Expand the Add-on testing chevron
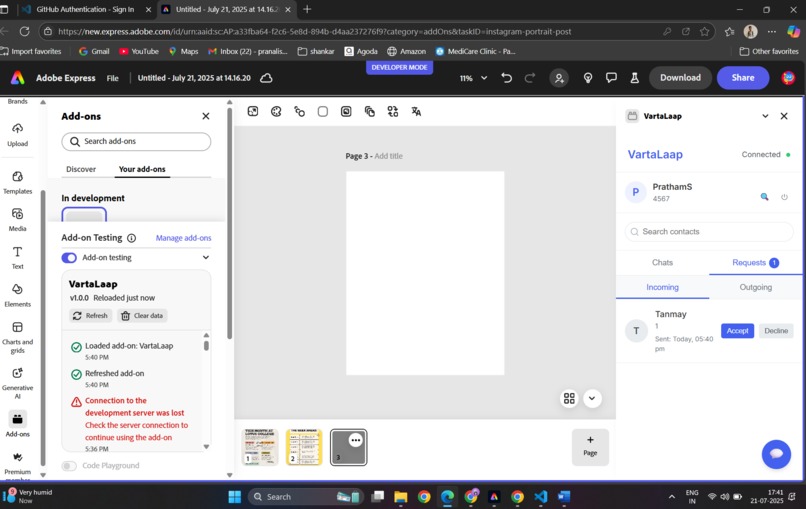 coord(206,258)
